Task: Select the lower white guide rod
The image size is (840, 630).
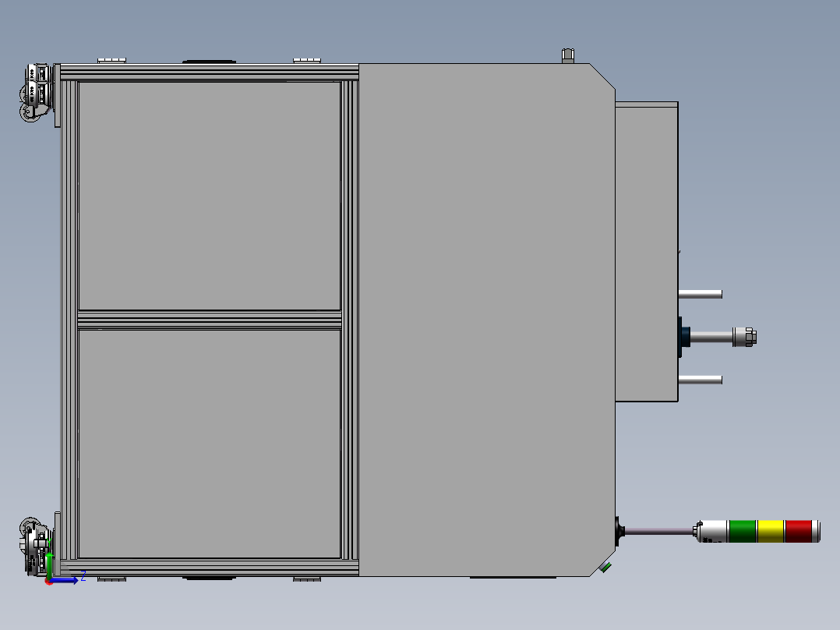Action: coord(701,380)
